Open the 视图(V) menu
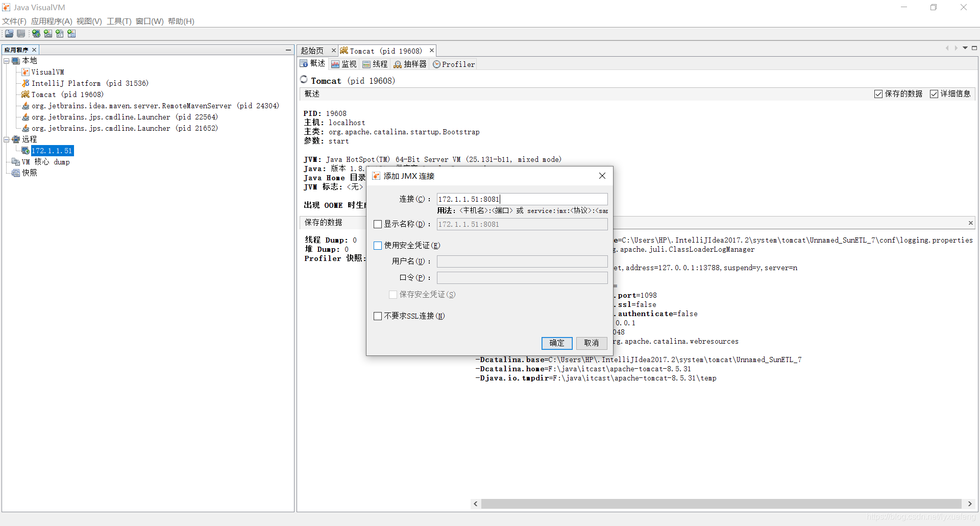This screenshot has height=526, width=980. pyautogui.click(x=89, y=21)
